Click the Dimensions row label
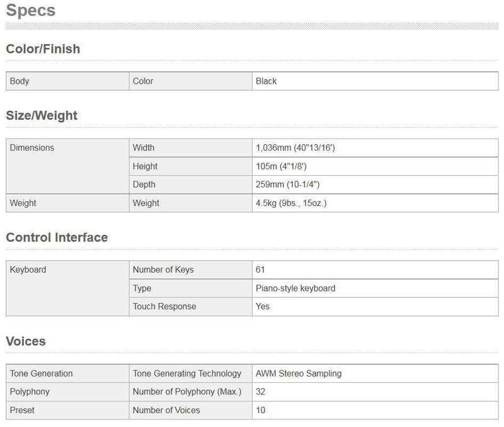Screen dimensions: 504x427 click(32, 148)
